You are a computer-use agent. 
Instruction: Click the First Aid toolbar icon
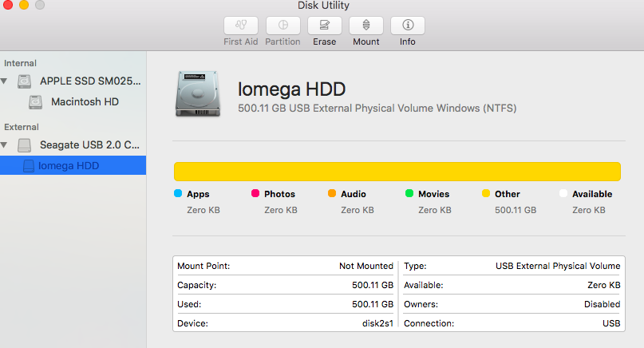pyautogui.click(x=241, y=26)
